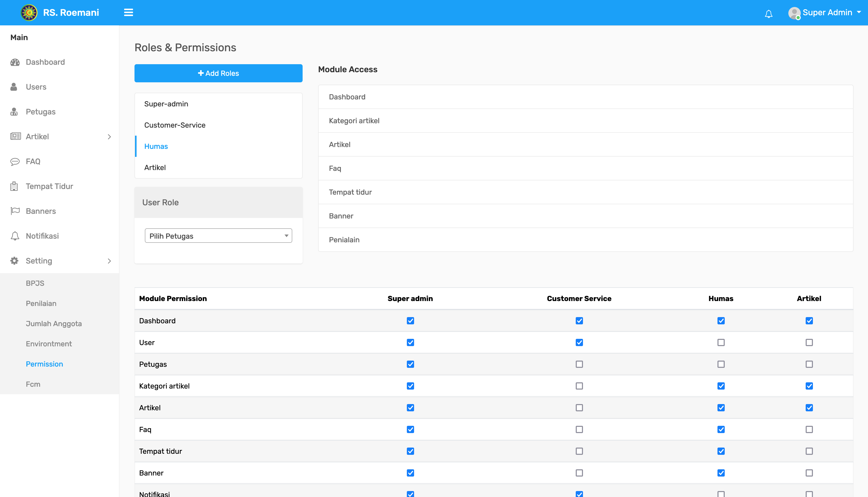Screen dimensions: 868x497
Task: Select the Humas role
Action: click(x=218, y=146)
